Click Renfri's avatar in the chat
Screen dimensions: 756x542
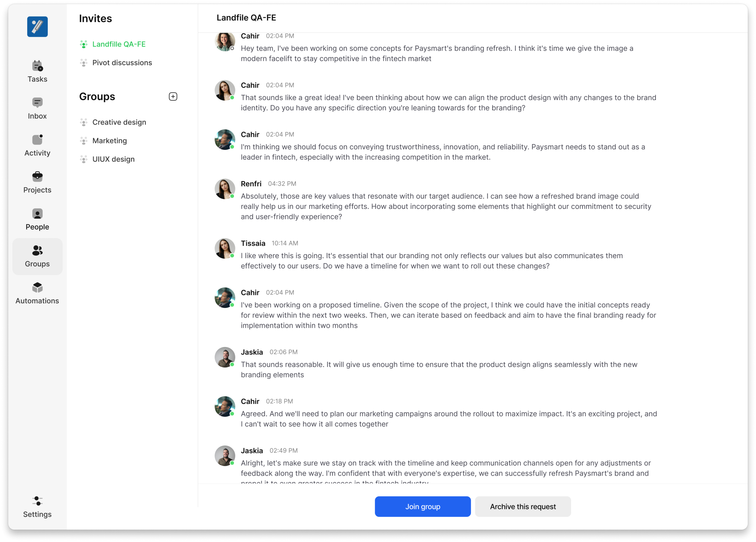[x=225, y=189]
